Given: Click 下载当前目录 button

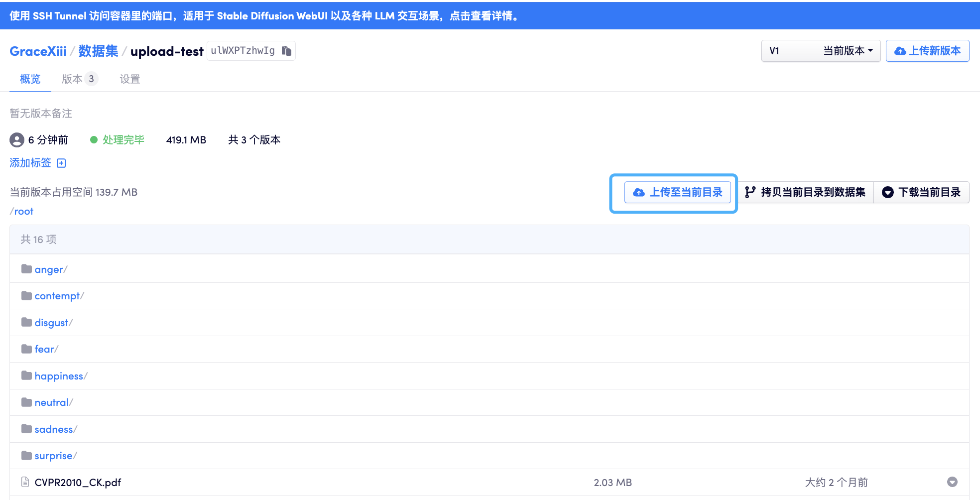Looking at the screenshot, I should (921, 192).
